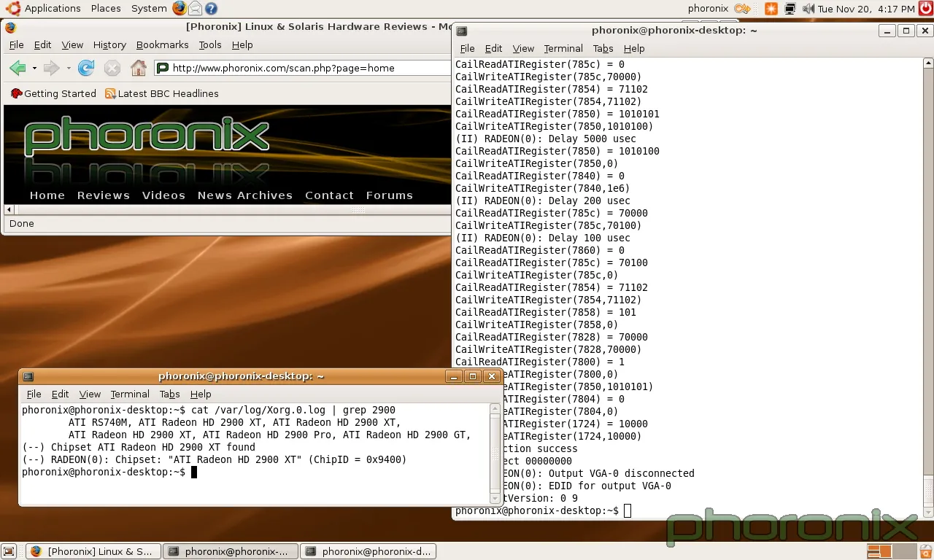Click the fast user switcher icon next to phoronix

(x=741, y=9)
